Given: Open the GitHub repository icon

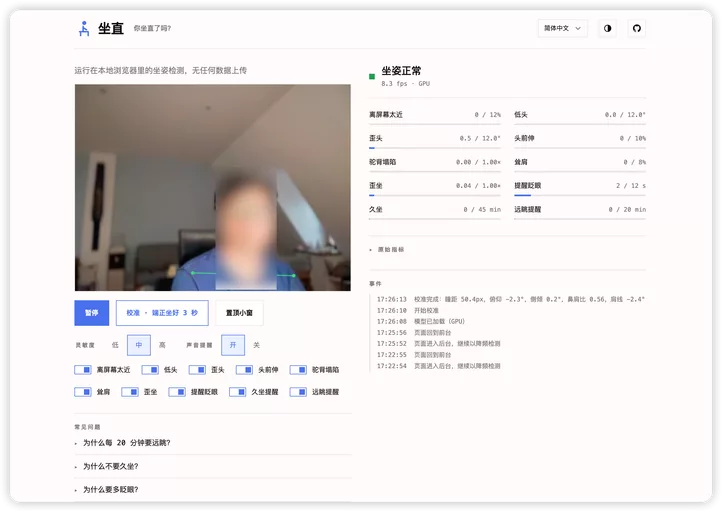Looking at the screenshot, I should pyautogui.click(x=636, y=28).
